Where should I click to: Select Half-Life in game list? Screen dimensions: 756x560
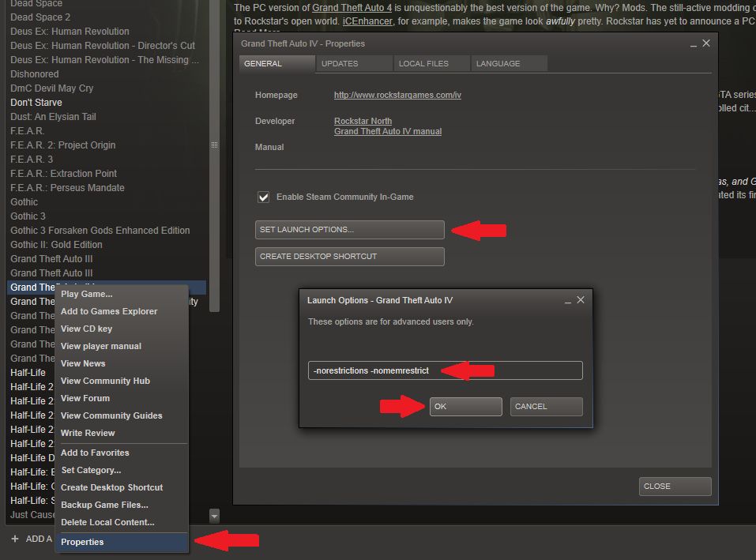point(28,373)
